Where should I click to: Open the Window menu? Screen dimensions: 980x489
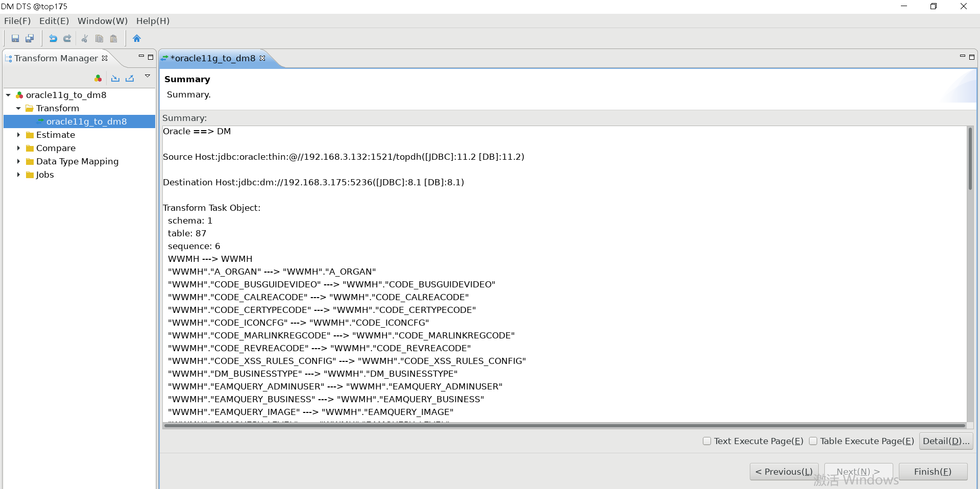tap(103, 21)
